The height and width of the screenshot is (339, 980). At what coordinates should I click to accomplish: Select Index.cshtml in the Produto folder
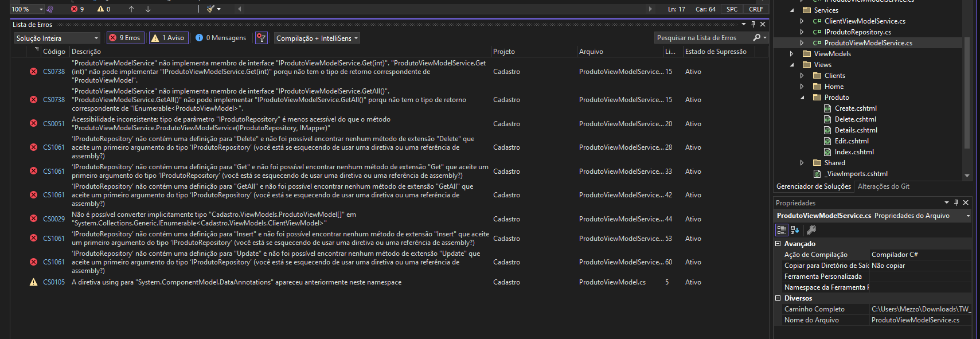(x=854, y=151)
